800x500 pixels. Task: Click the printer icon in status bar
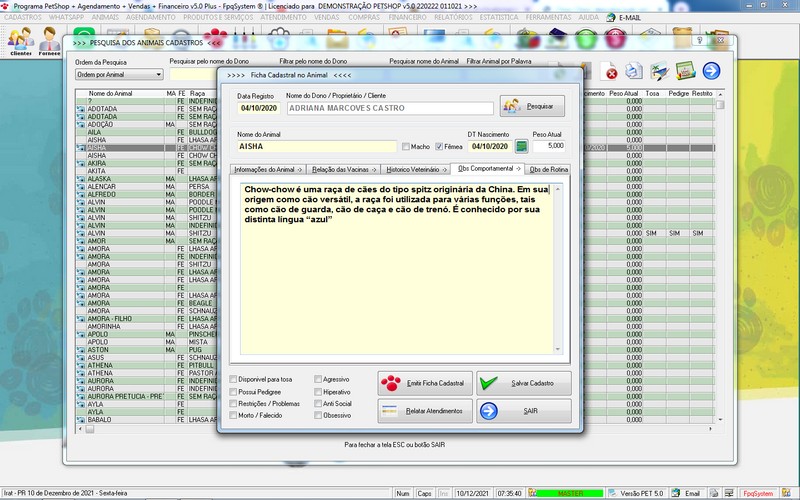pos(714,493)
